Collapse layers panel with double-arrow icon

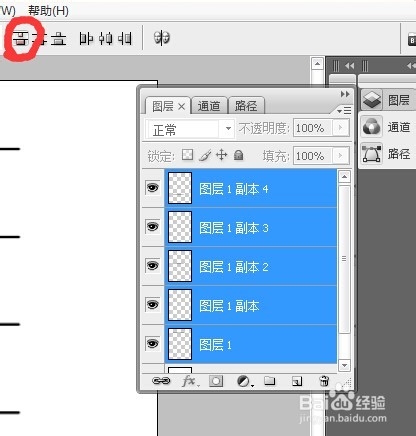[345, 94]
